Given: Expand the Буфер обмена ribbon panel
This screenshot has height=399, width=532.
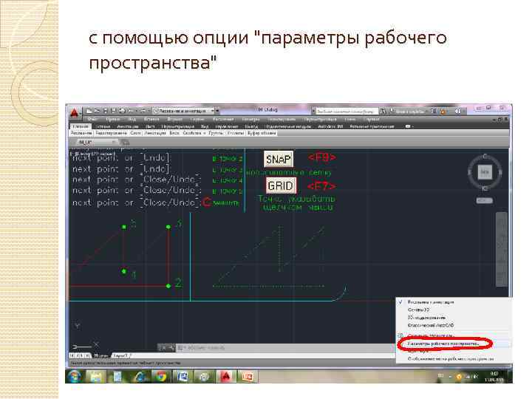Looking at the screenshot, I should (x=262, y=133).
